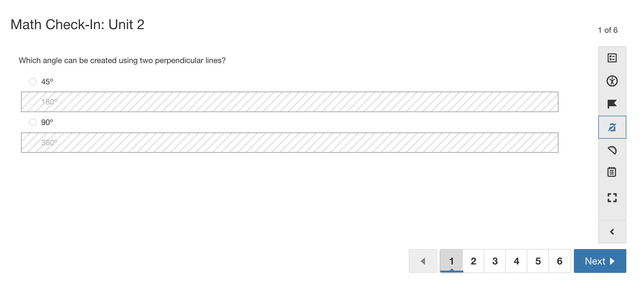Open the notepad scratchpad
Screen dimensions: 644x288
coord(612,172)
